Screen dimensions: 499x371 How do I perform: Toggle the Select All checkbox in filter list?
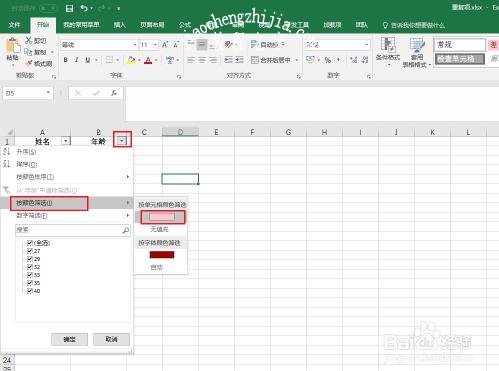click(x=30, y=243)
